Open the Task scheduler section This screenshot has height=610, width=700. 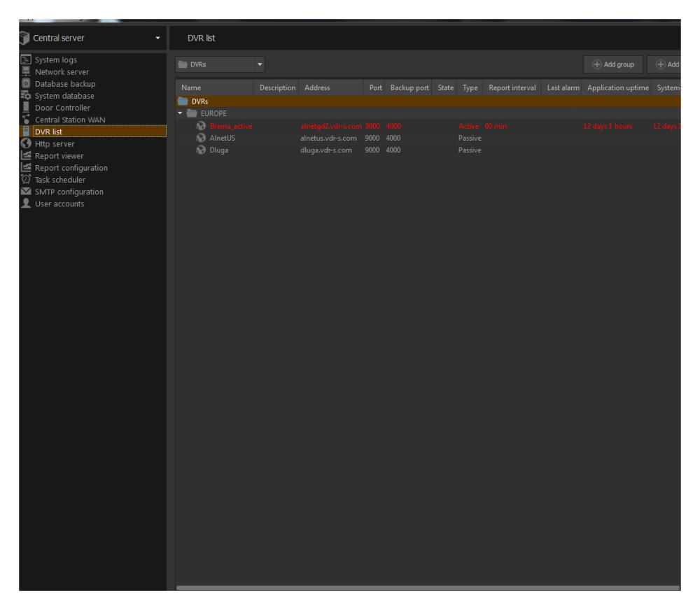coord(59,180)
